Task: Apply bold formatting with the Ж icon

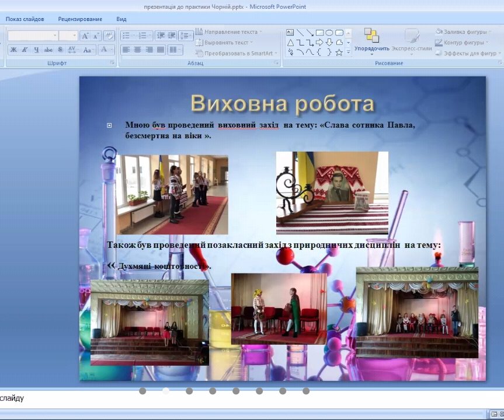Action: (13, 50)
